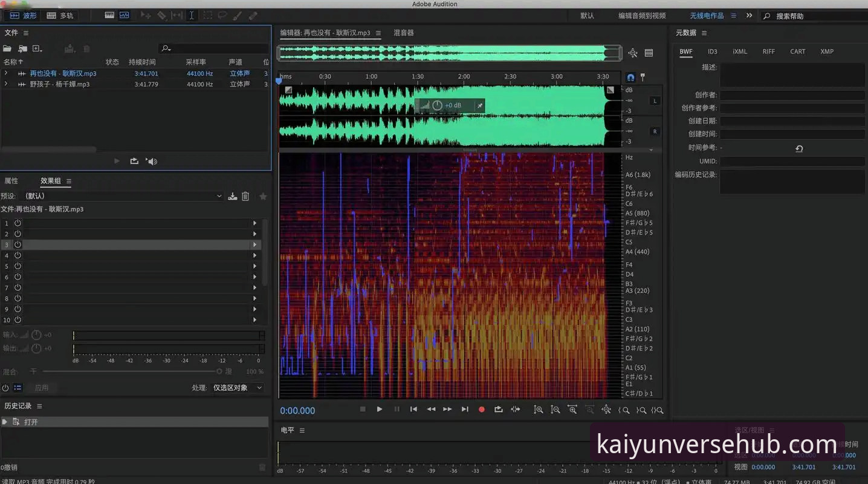
Task: Toggle power for effect slot 1
Action: click(18, 223)
